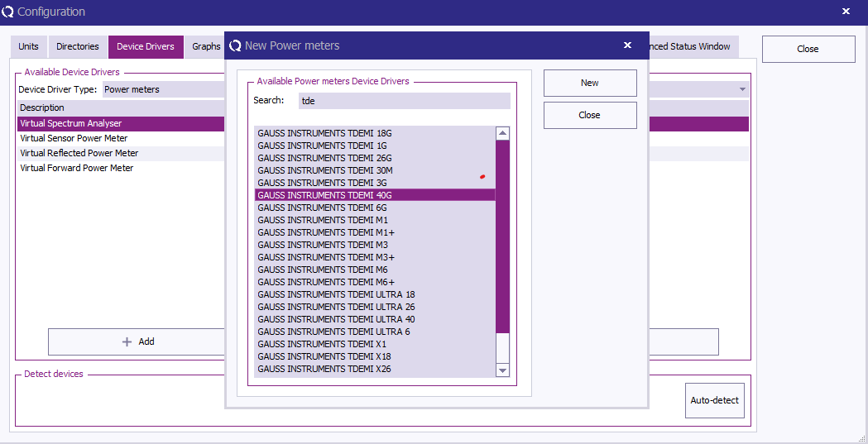Click the X icon on New Power meters dialog
The image size is (868, 444).
coord(627,45)
